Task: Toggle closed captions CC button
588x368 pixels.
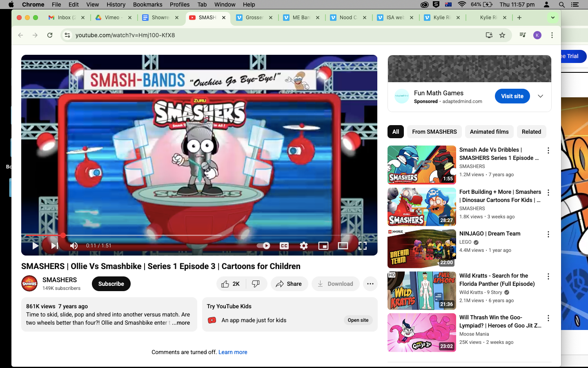Action: coord(284,246)
